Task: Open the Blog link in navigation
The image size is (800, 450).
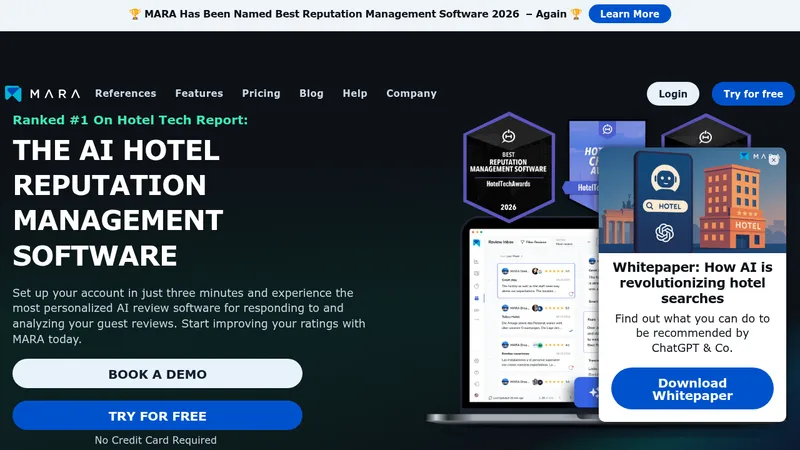Action: click(x=311, y=93)
